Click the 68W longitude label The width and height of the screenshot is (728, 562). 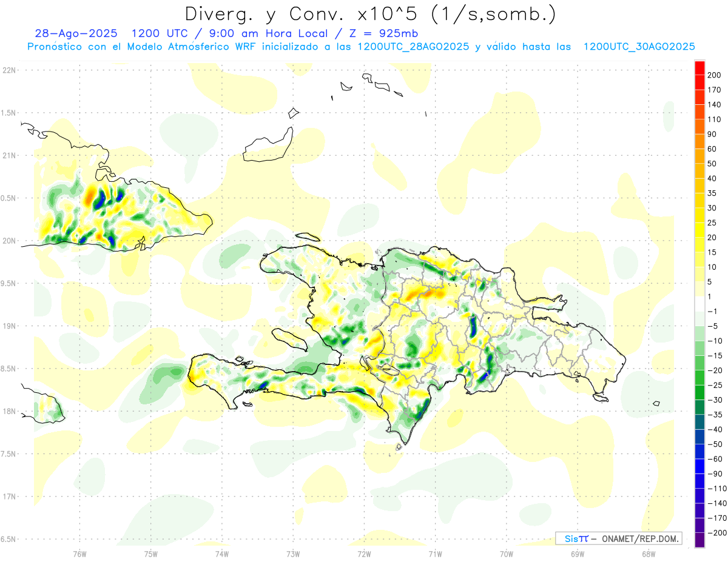649,554
